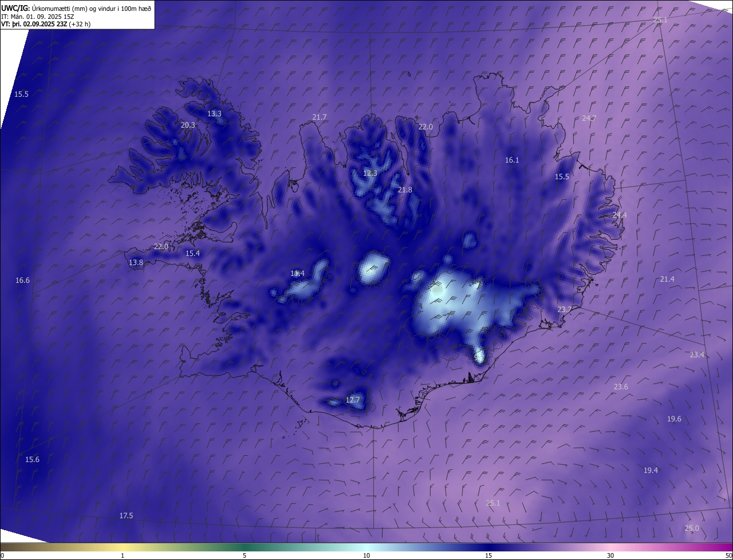
Task: Select the 16.6 value label
Action: click(x=22, y=280)
